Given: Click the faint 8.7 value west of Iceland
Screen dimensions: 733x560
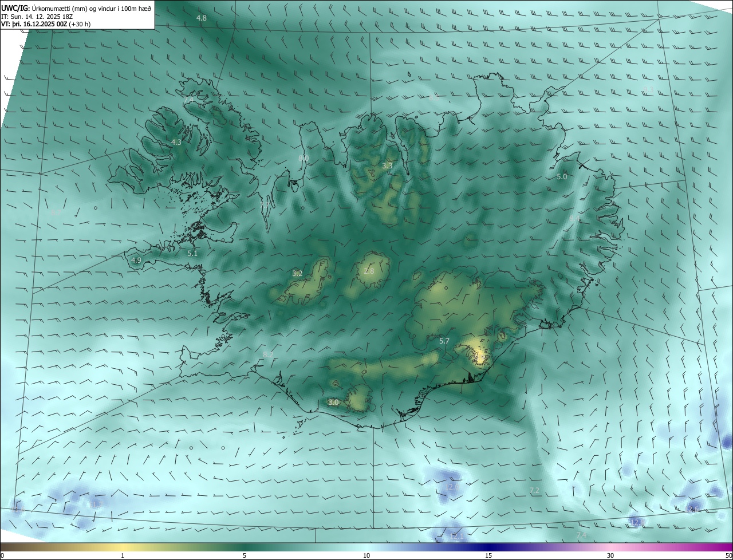Looking at the screenshot, I should point(56,212).
